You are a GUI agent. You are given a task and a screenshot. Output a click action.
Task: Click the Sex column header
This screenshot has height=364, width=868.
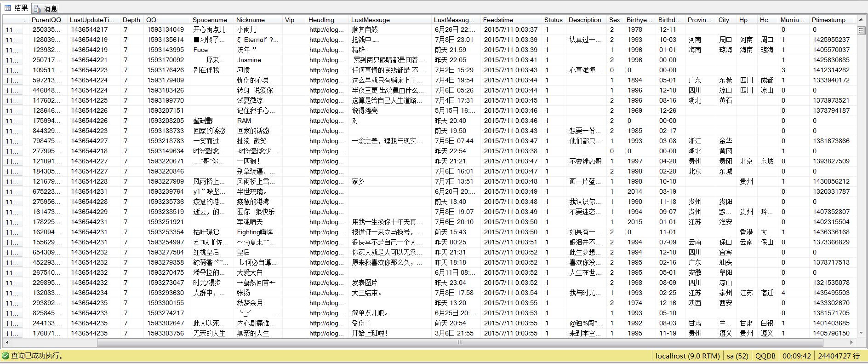[615, 20]
